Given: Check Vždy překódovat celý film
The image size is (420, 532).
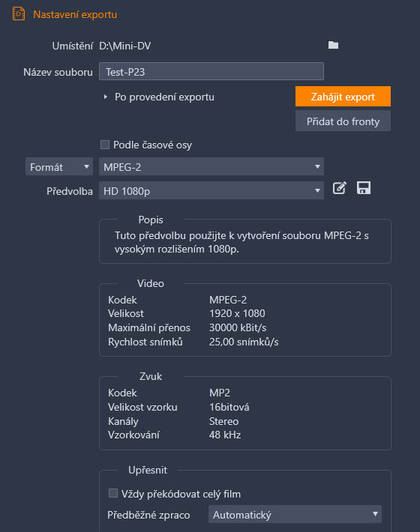Looking at the screenshot, I should pyautogui.click(x=113, y=493).
